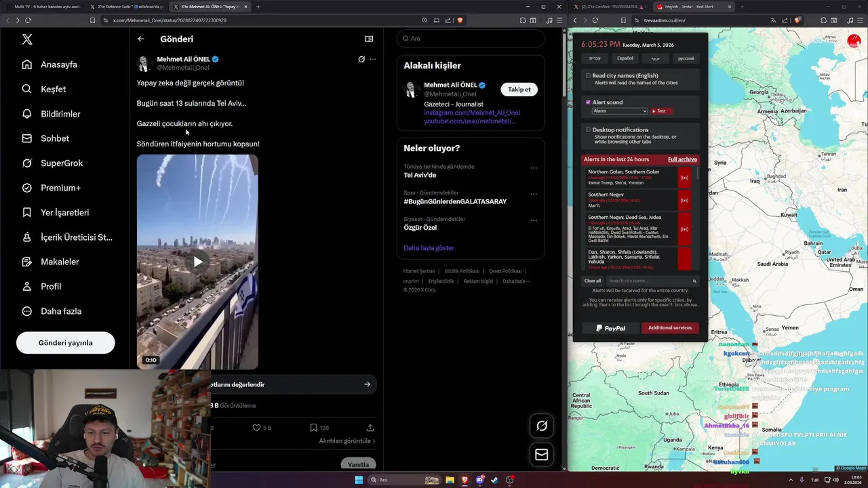Open Additional services button

[670, 328]
